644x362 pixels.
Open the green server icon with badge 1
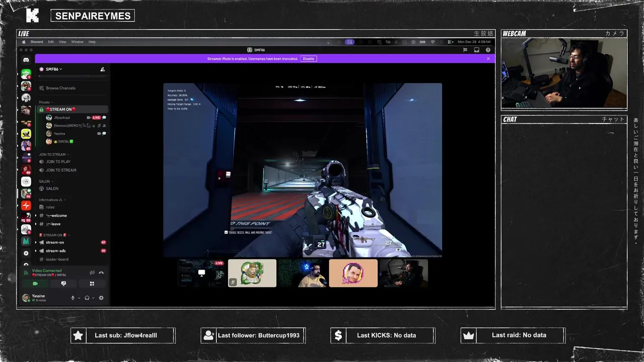tap(26, 74)
